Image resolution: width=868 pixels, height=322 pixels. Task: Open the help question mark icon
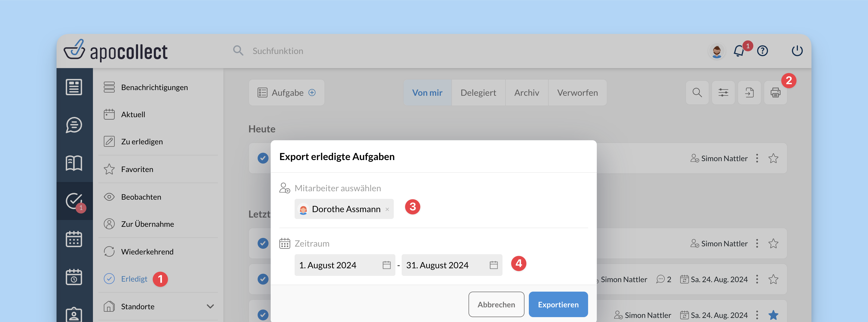tap(762, 51)
